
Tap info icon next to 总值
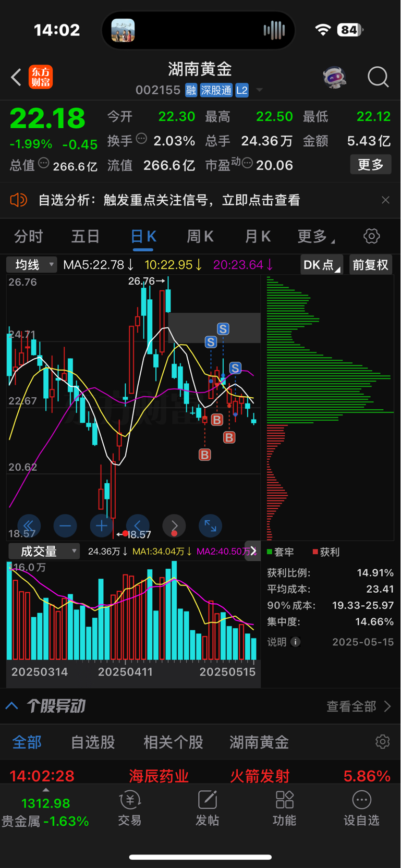pyautogui.click(x=44, y=163)
